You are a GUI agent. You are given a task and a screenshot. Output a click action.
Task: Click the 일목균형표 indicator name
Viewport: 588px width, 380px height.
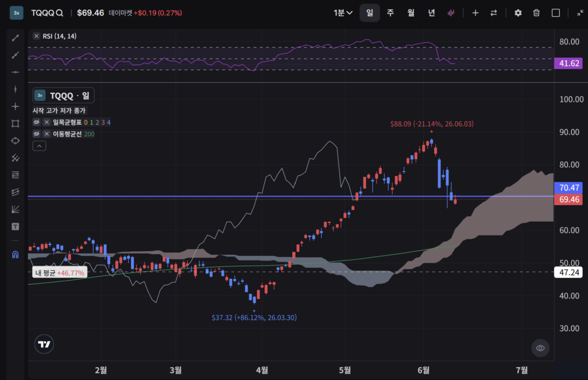[67, 122]
